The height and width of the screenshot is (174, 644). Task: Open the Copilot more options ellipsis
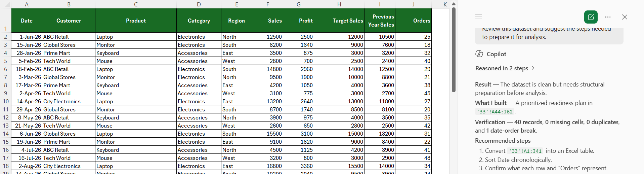(x=608, y=17)
